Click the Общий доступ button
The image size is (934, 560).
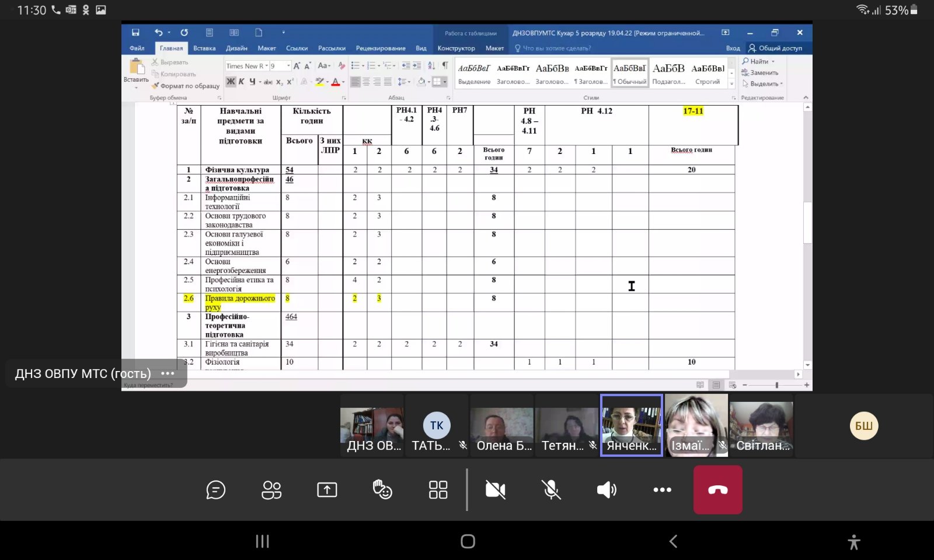[775, 48]
